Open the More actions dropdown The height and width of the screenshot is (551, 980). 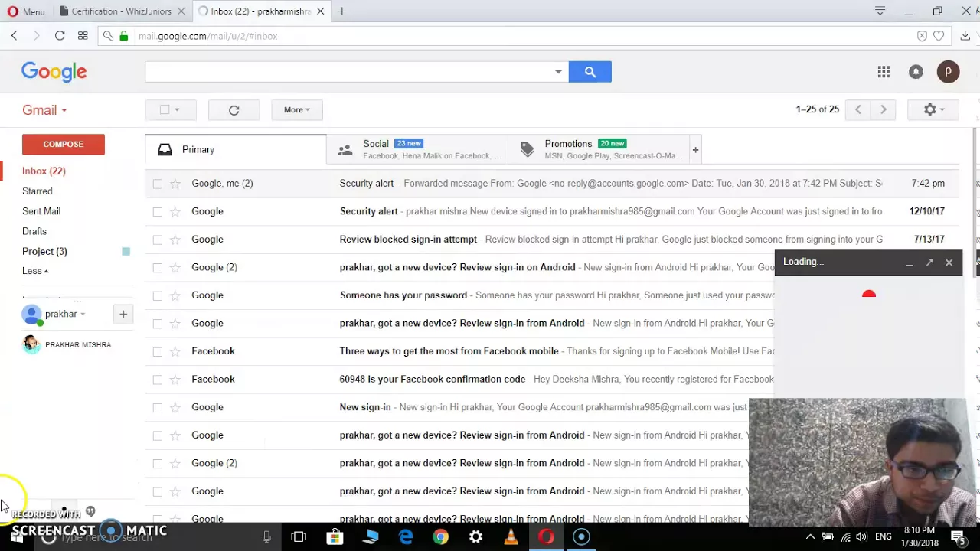point(296,110)
